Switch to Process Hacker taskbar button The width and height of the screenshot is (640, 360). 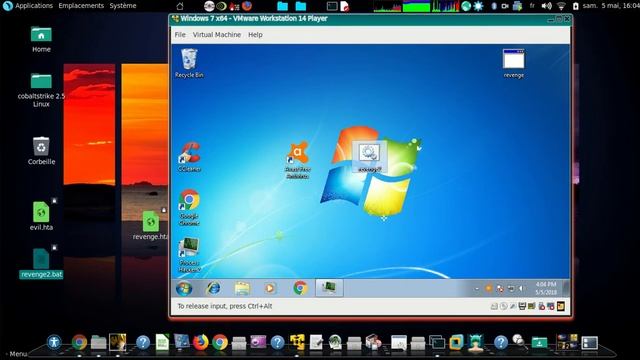[x=329, y=288]
